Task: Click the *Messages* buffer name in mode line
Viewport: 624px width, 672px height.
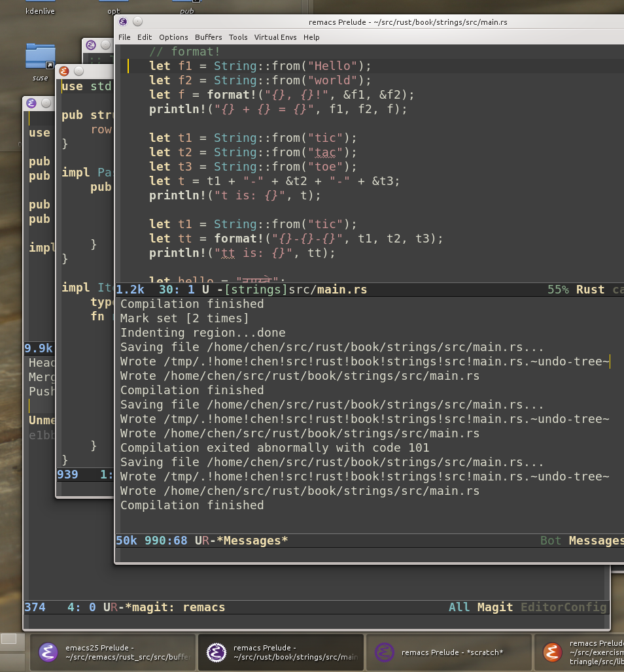Action: coord(252,541)
